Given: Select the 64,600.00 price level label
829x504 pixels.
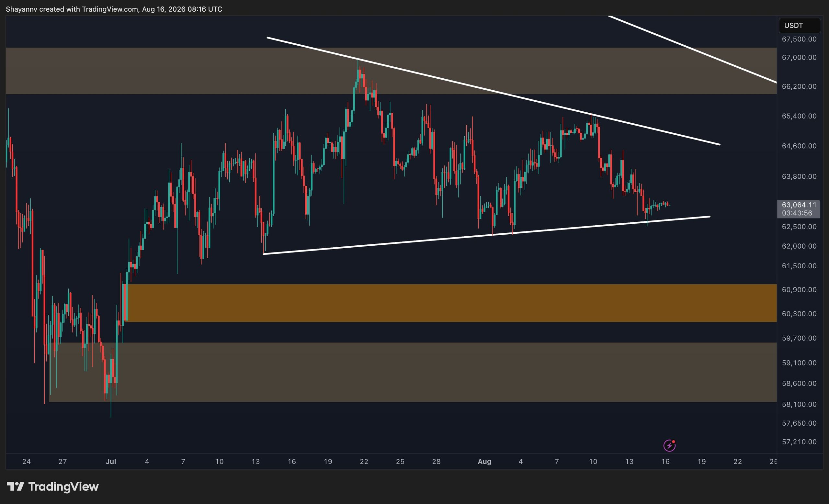Looking at the screenshot, I should (x=799, y=146).
